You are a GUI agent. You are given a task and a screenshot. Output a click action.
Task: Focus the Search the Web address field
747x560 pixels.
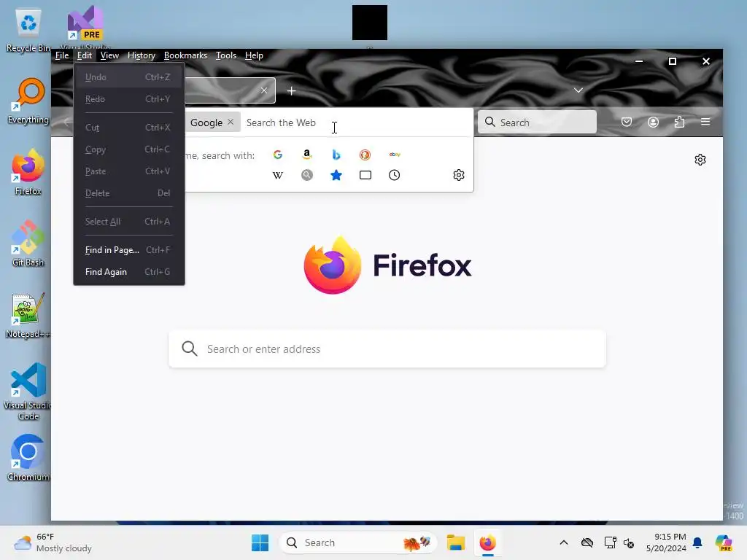click(355, 122)
